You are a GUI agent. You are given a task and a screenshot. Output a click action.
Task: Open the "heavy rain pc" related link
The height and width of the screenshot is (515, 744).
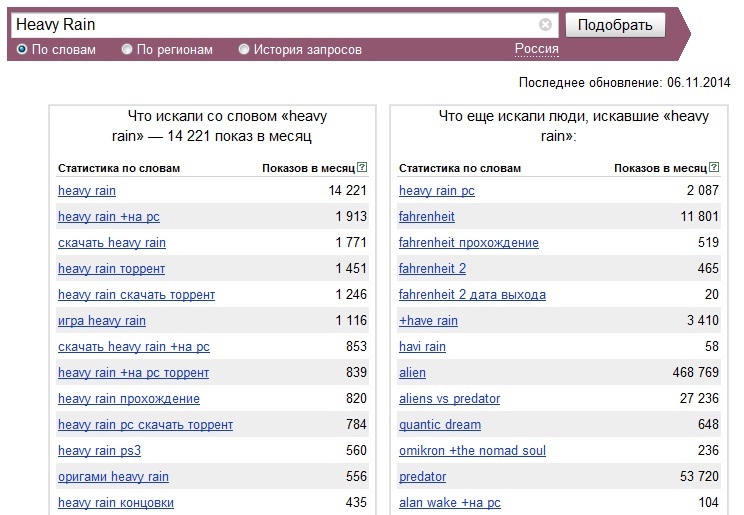(437, 191)
